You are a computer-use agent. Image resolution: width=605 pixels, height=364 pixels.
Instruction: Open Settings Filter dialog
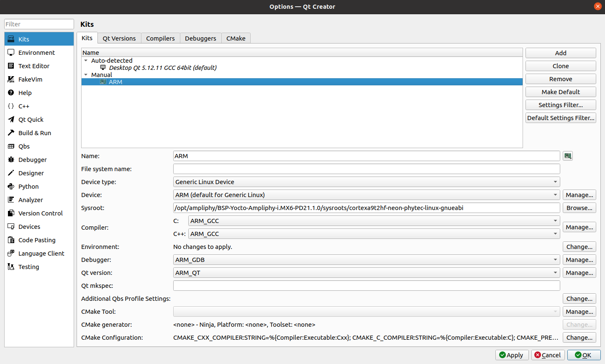click(561, 105)
